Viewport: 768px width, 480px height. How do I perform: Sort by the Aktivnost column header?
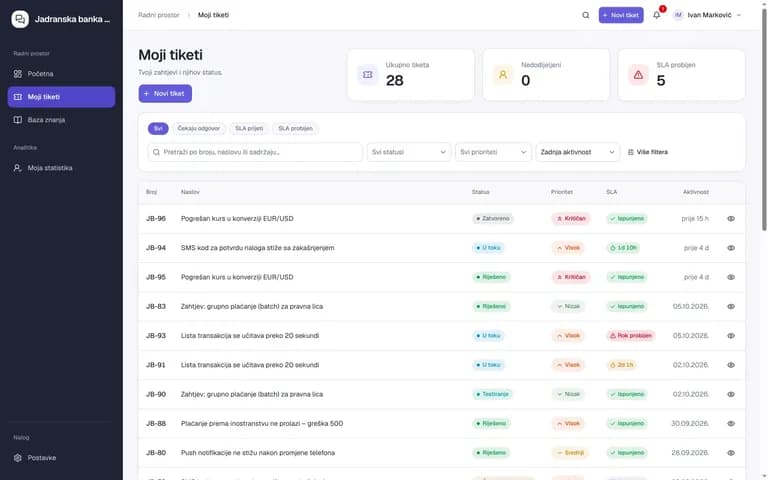696,192
